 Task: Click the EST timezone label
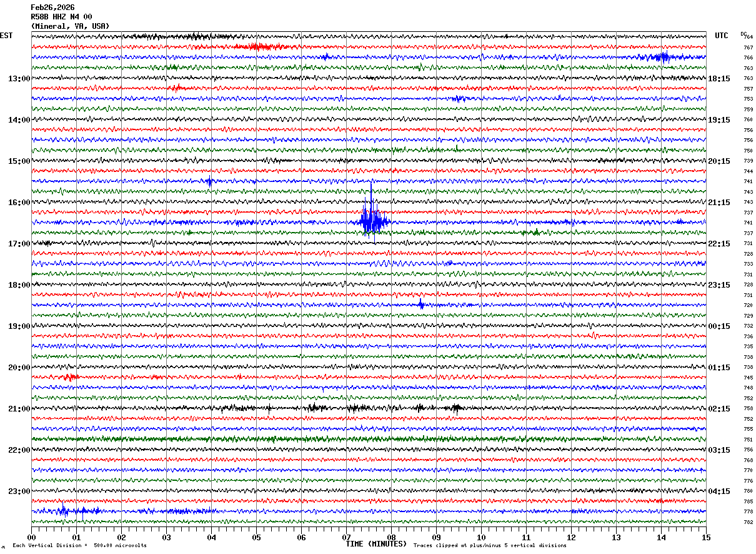[6, 36]
